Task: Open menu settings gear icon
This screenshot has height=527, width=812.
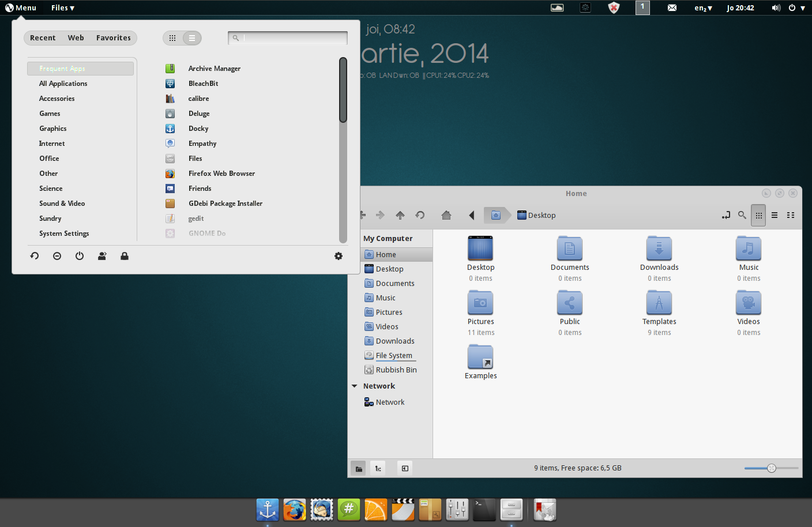Action: (x=339, y=256)
